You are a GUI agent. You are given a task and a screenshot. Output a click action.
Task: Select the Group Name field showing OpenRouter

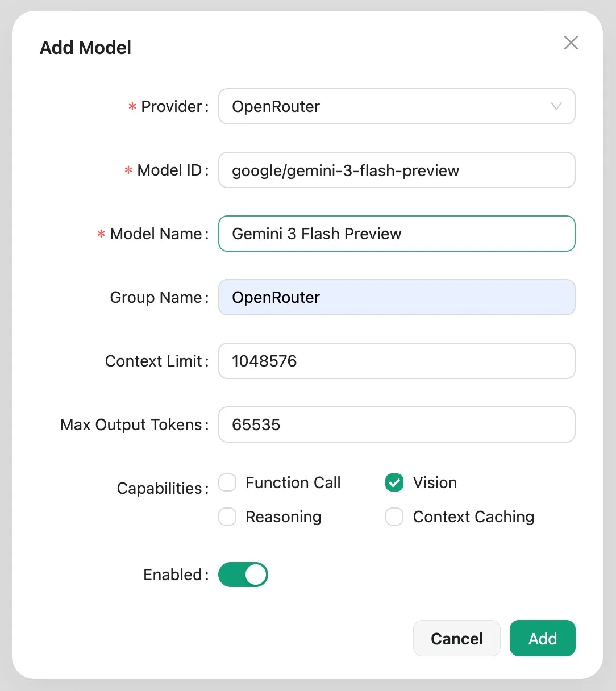(397, 297)
